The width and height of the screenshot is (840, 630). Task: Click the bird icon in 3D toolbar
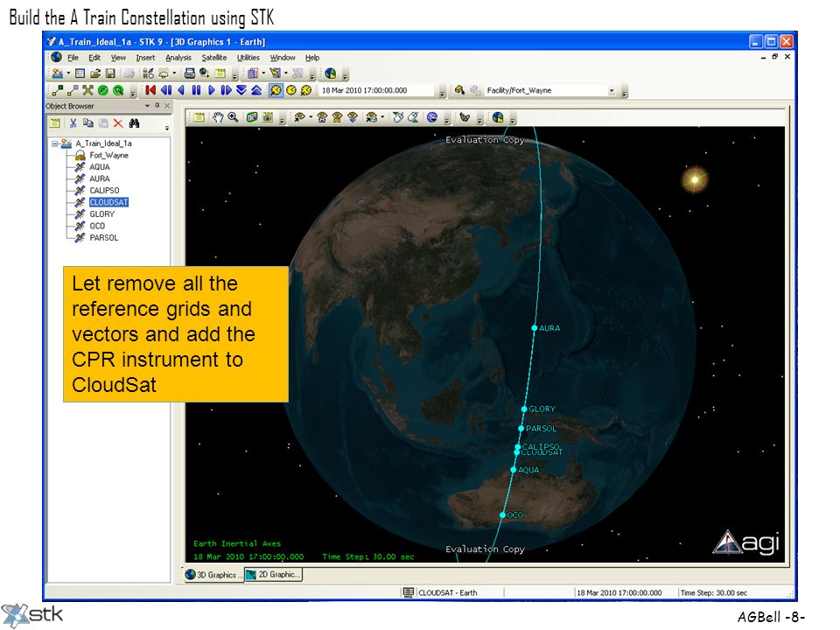(x=464, y=117)
